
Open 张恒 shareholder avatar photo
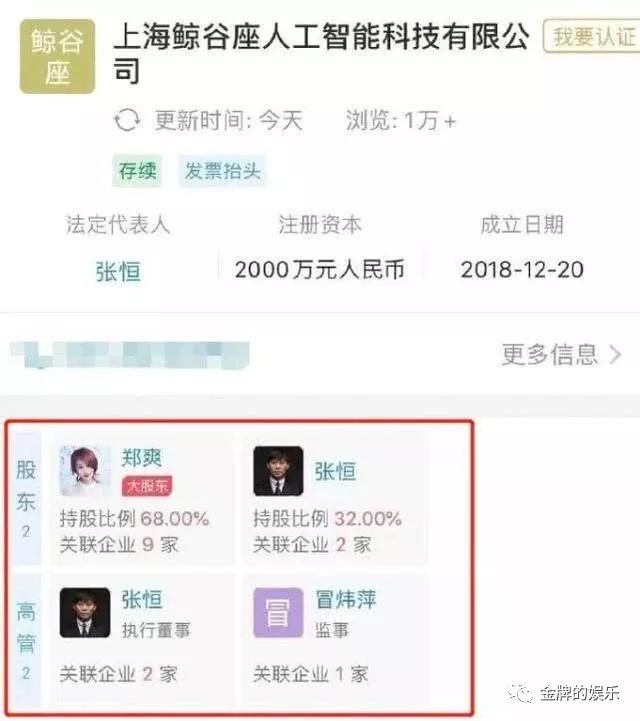(278, 471)
